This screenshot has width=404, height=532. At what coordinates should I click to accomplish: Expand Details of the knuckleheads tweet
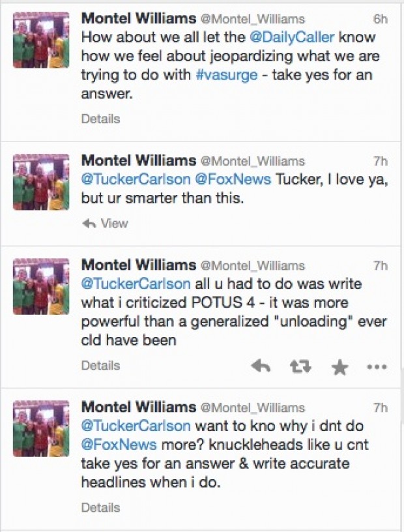coord(100,508)
